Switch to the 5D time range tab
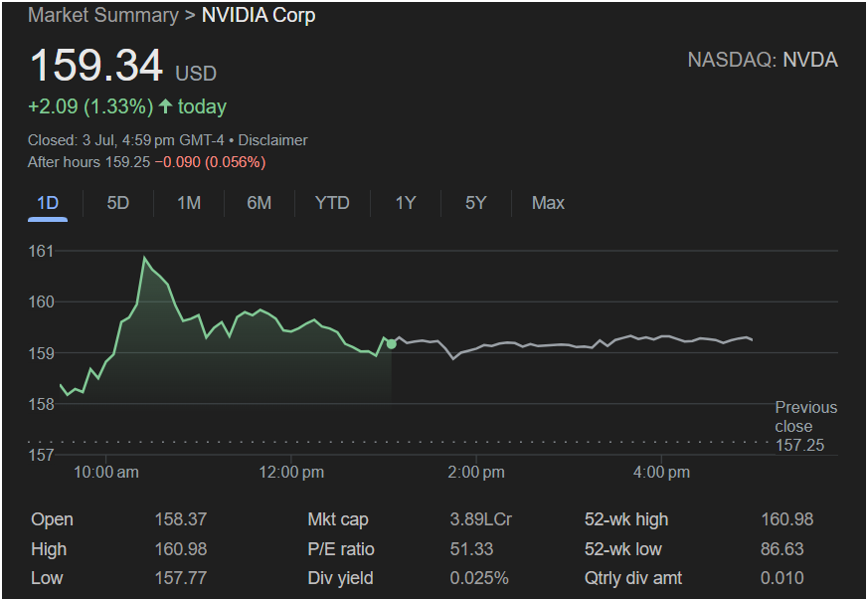Viewport: 868px width, 601px height. pos(118,203)
